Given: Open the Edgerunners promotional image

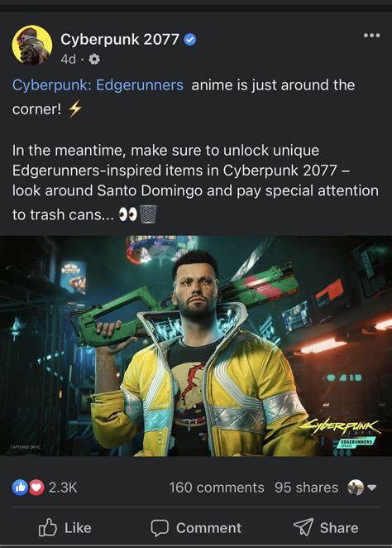Looking at the screenshot, I should 196,346.
